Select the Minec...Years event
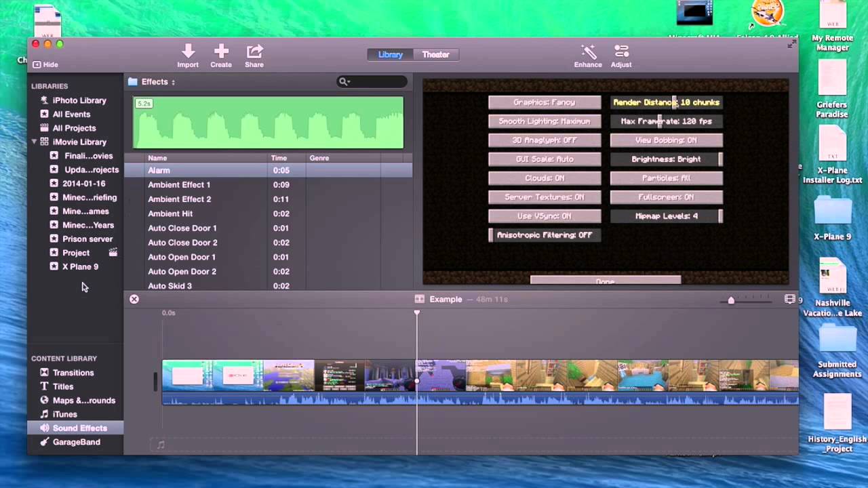This screenshot has height=488, width=868. (x=88, y=225)
